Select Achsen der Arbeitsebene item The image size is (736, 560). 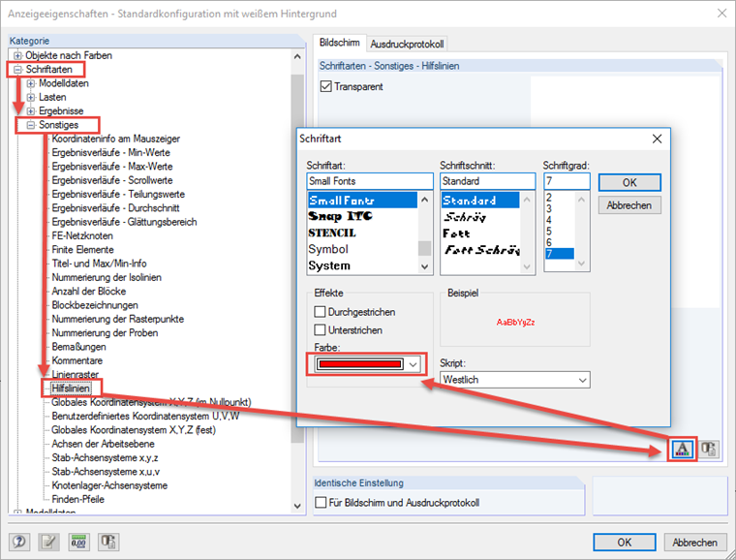pos(103,444)
